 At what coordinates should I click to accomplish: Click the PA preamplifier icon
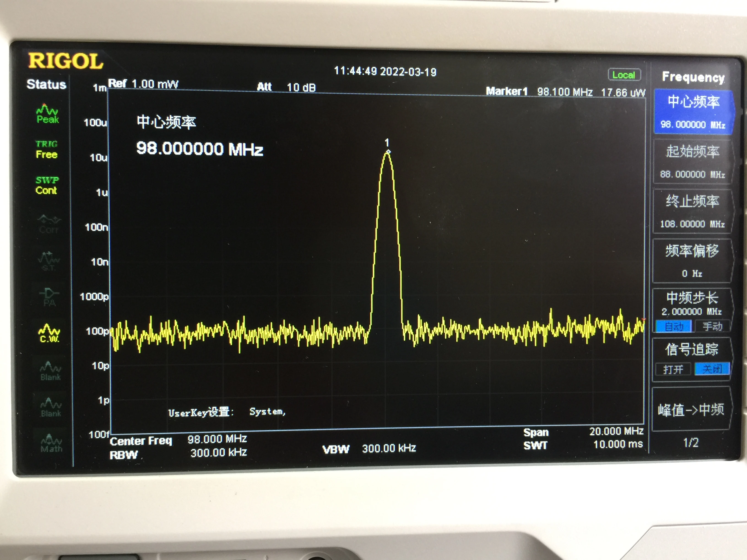point(49,297)
